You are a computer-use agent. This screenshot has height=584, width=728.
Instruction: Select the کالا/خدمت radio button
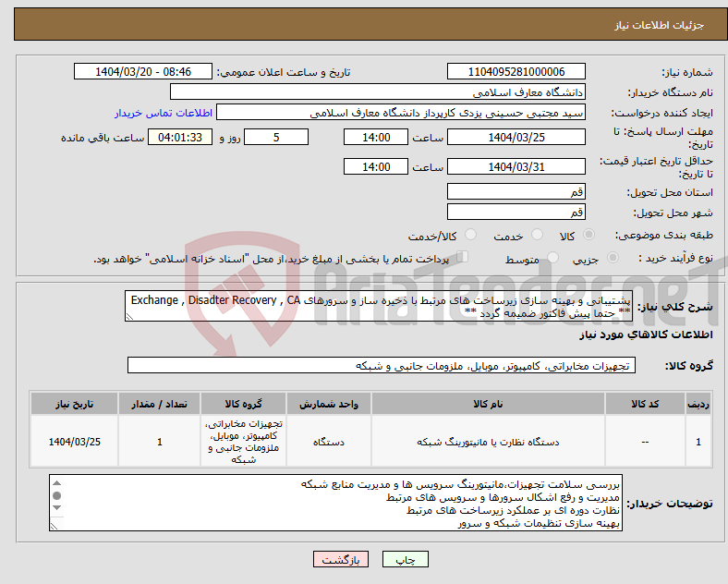[470, 235]
